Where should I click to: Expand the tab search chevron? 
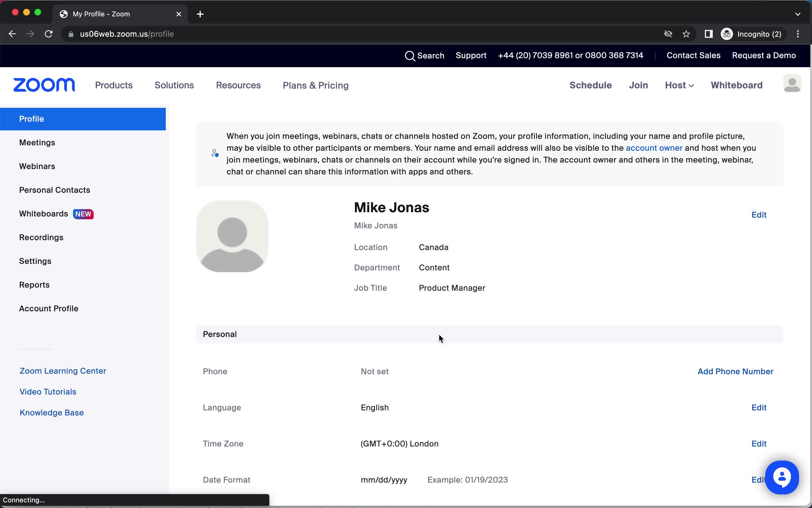tap(798, 14)
